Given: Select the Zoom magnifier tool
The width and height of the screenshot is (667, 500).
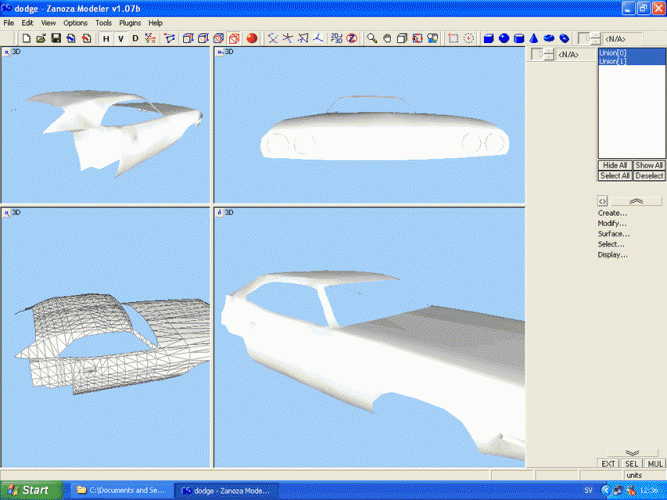Looking at the screenshot, I should pos(372,39).
